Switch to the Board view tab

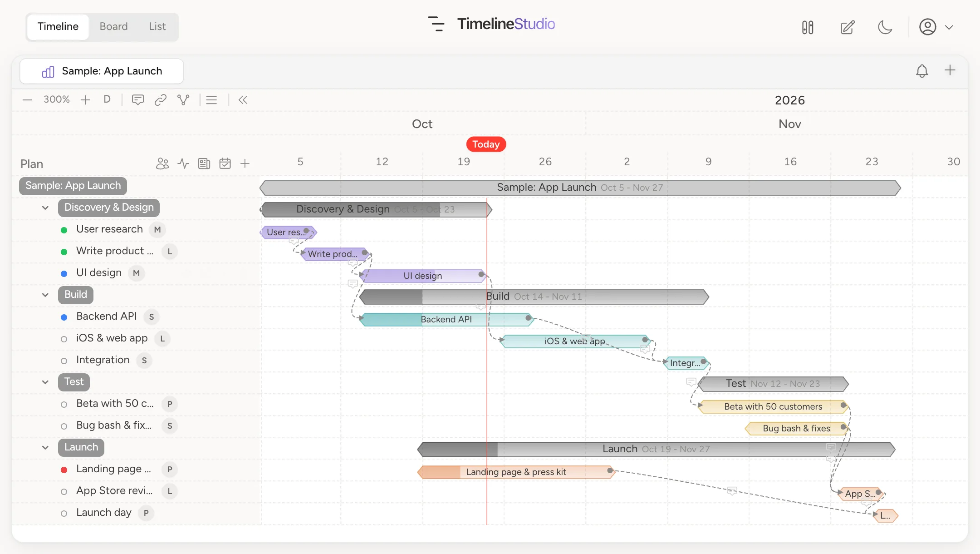pyautogui.click(x=113, y=26)
